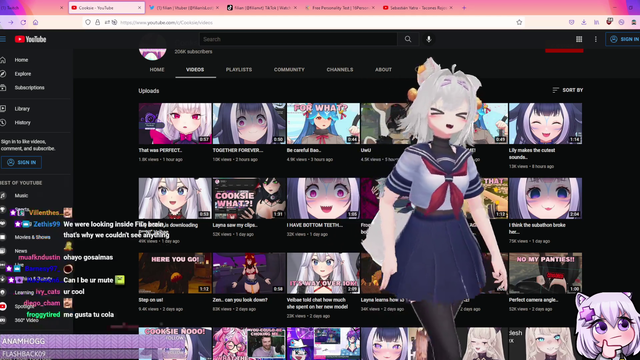This screenshot has width=640, height=360.
Task: Open 'Step on us!' video thumbnail
Action: pos(175,273)
